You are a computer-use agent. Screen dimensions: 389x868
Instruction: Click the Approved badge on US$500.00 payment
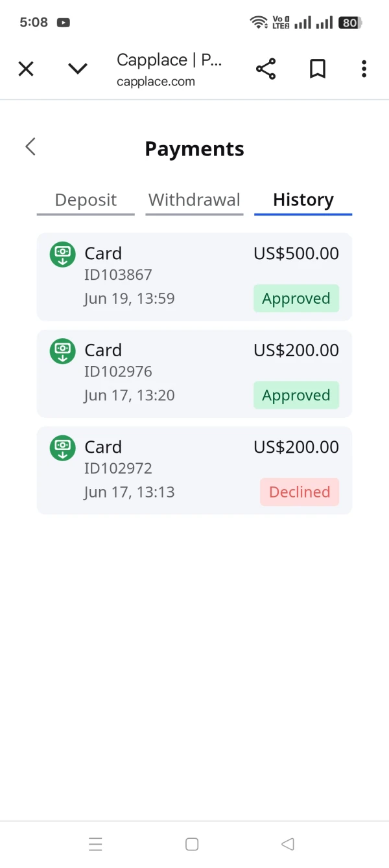click(x=296, y=299)
